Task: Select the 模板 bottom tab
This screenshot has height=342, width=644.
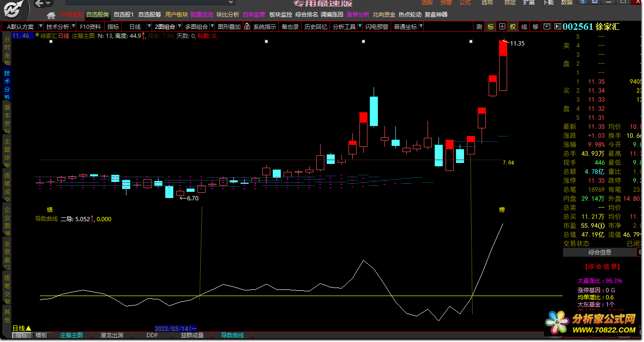Action: 41,335
